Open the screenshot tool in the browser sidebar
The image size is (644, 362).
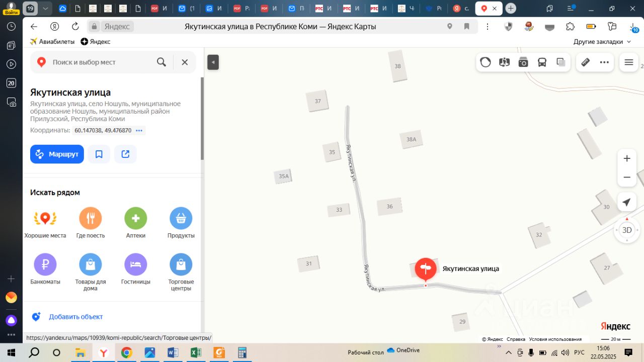[x=11, y=102]
